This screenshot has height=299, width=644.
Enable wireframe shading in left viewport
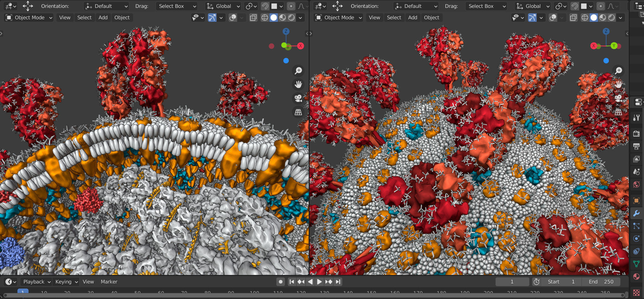tap(265, 18)
